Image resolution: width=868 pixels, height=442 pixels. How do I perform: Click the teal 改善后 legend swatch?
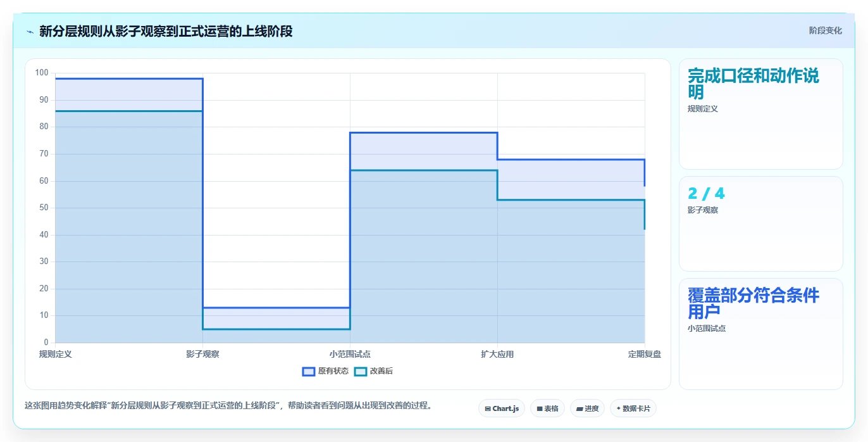361,371
